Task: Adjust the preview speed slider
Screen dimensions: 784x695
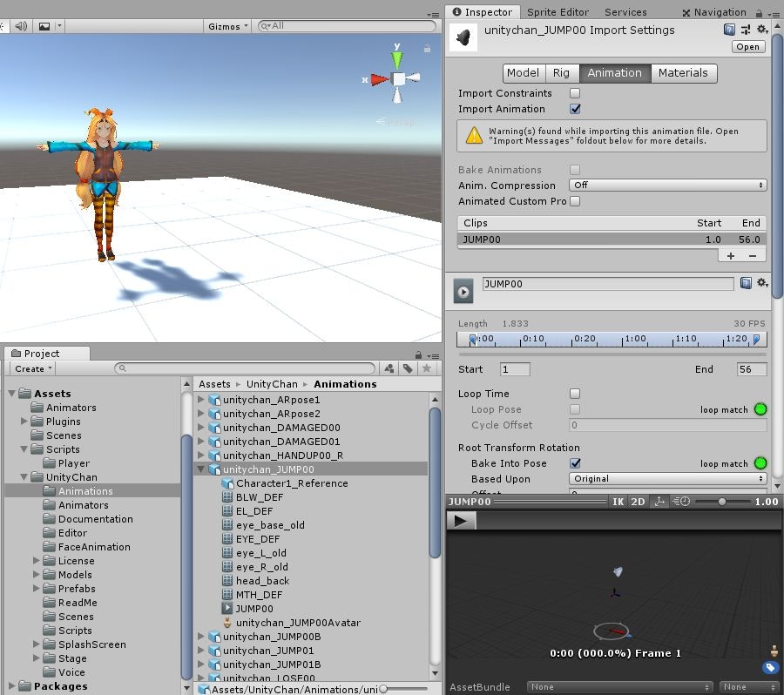Action: click(721, 502)
